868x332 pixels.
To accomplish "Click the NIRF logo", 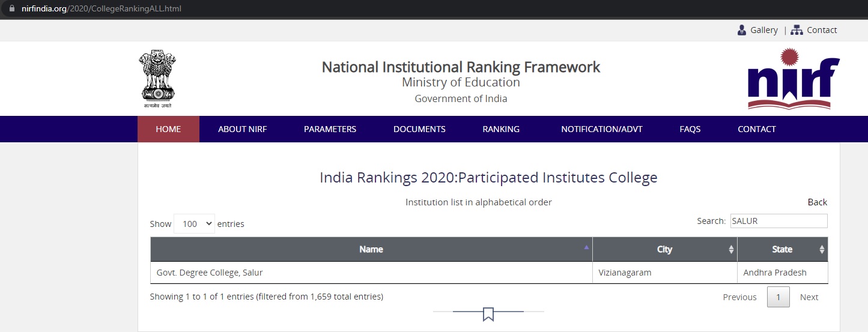I will coord(794,79).
